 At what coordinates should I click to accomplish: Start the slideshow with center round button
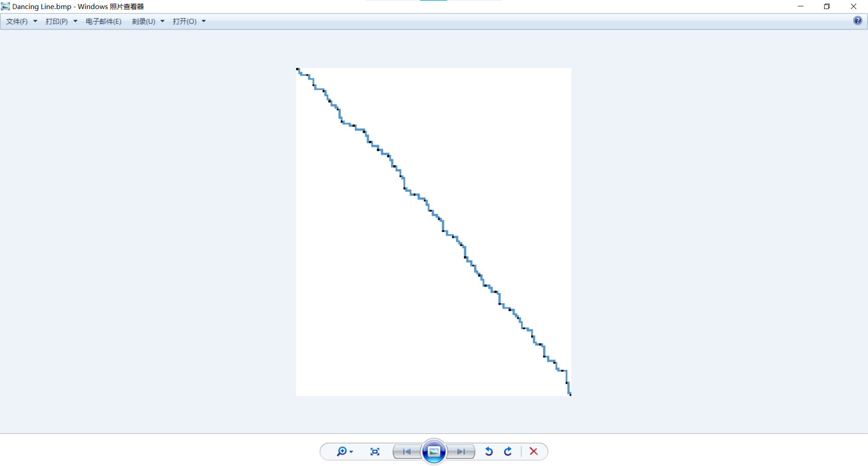point(434,452)
